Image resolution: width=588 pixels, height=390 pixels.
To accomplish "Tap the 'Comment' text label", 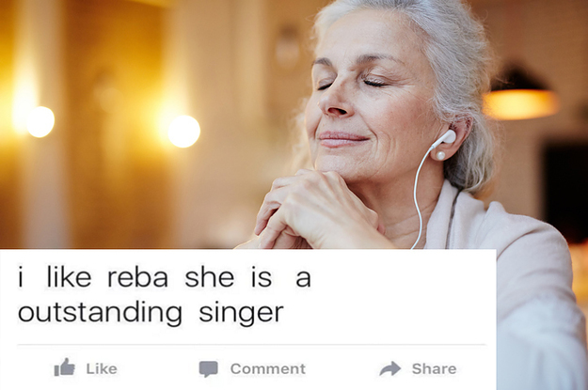I will 268,369.
